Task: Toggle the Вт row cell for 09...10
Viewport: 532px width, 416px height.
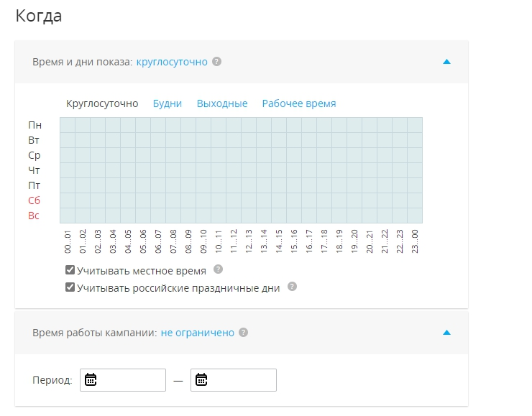Action: click(203, 140)
